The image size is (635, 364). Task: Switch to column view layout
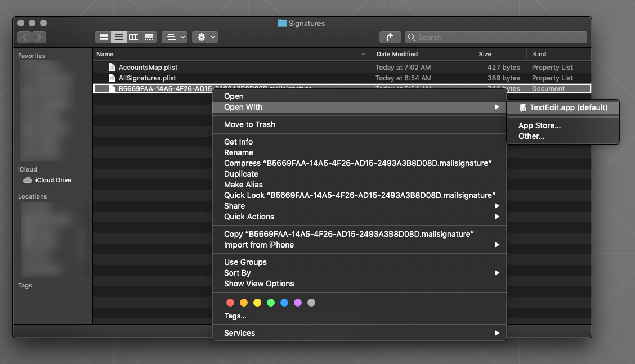pos(134,37)
